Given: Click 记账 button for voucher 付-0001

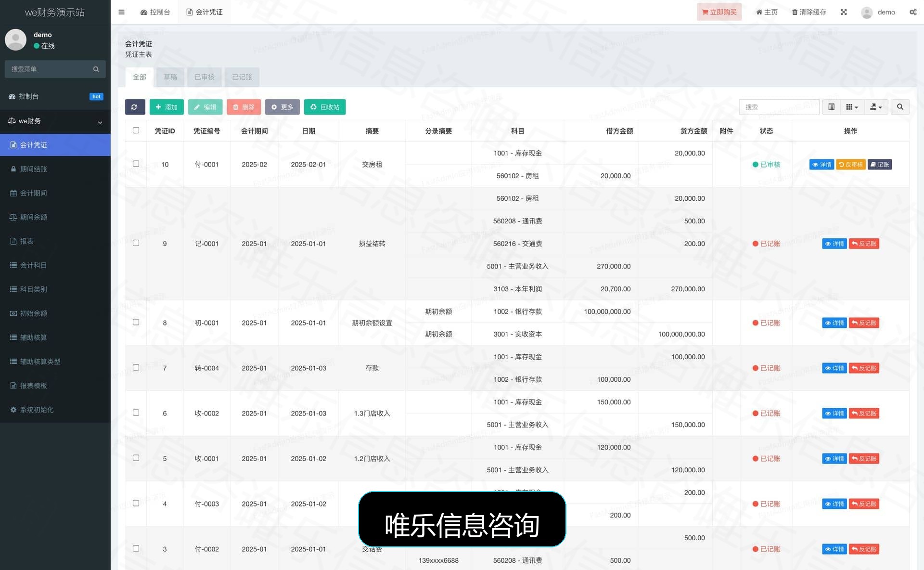Looking at the screenshot, I should coord(880,165).
